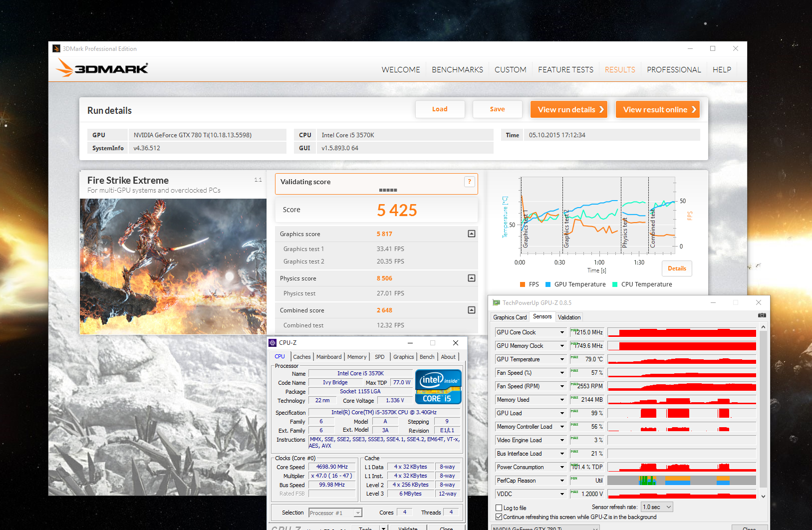This screenshot has height=530, width=812.
Task: Click the blue GPU Temperature legend swatch
Action: click(x=548, y=284)
